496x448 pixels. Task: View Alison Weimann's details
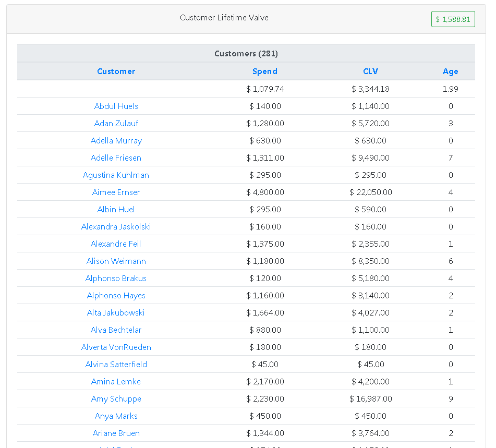(x=116, y=261)
